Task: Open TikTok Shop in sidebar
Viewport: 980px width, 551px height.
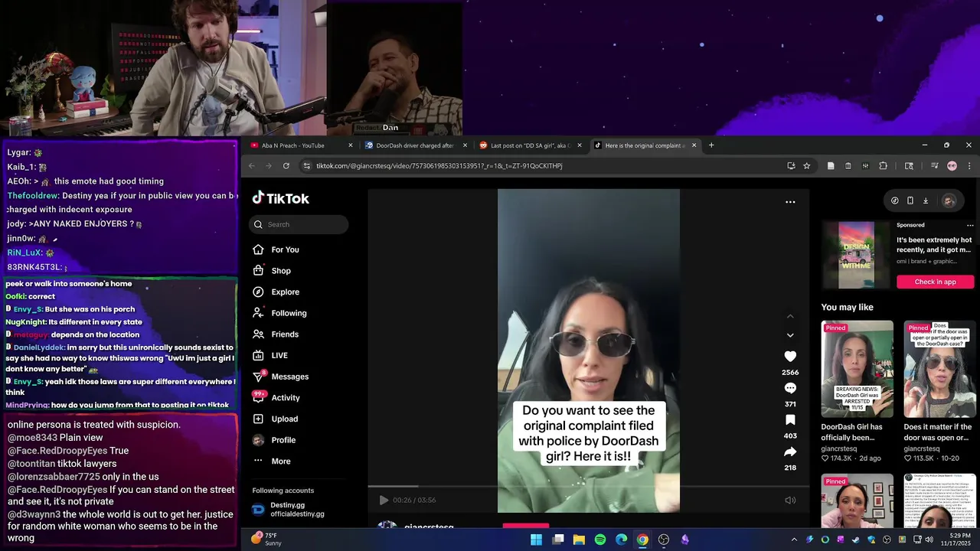Action: click(272, 271)
